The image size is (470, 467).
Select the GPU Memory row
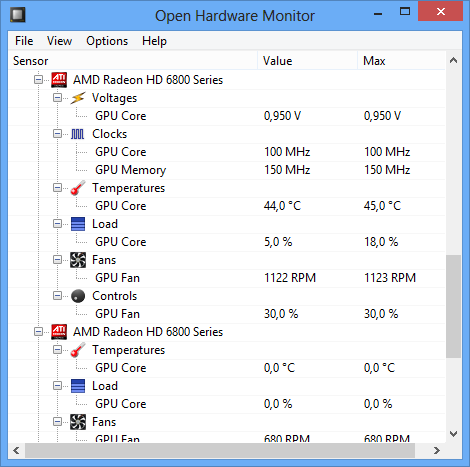tap(227, 170)
